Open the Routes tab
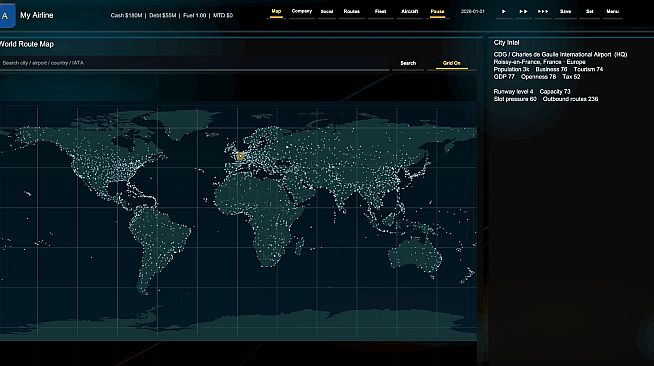 click(352, 12)
